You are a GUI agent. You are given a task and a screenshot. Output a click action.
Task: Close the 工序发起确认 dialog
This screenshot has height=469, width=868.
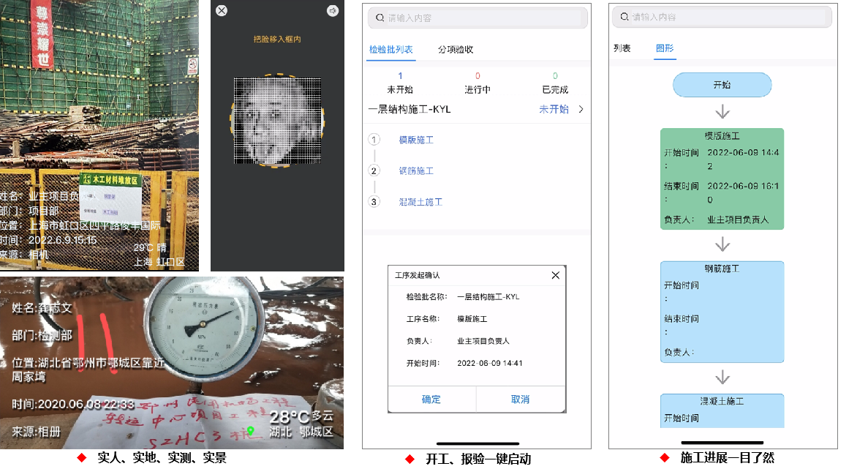pyautogui.click(x=555, y=275)
